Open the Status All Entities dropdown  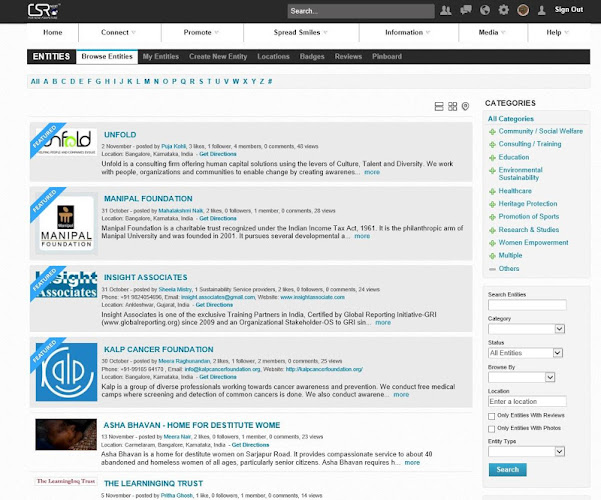coord(525,353)
